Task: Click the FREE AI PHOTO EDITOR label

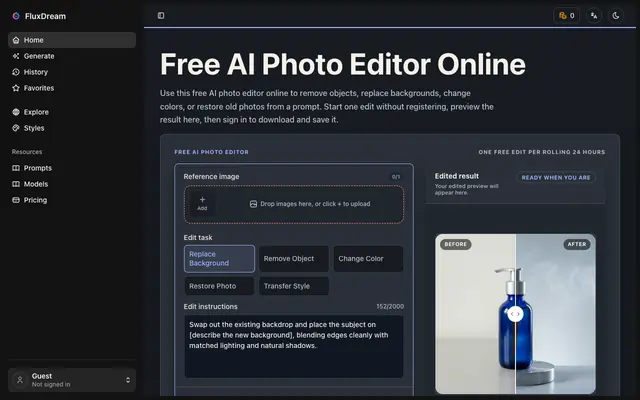Action: 211,152
